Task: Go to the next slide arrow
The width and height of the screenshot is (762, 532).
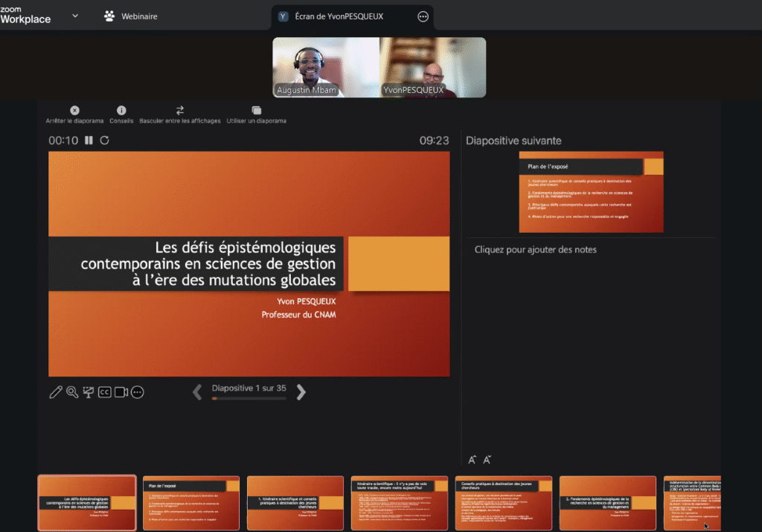Action: [301, 392]
